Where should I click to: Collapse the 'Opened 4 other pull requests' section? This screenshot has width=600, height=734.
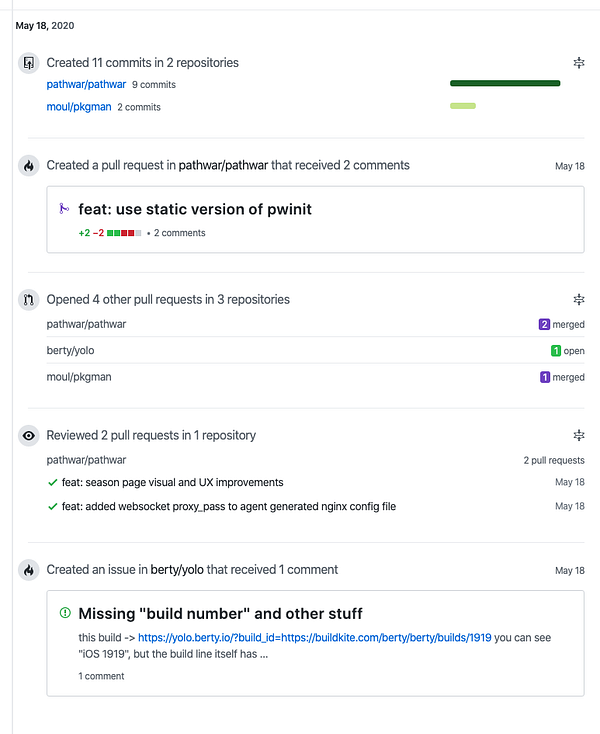pos(578,299)
